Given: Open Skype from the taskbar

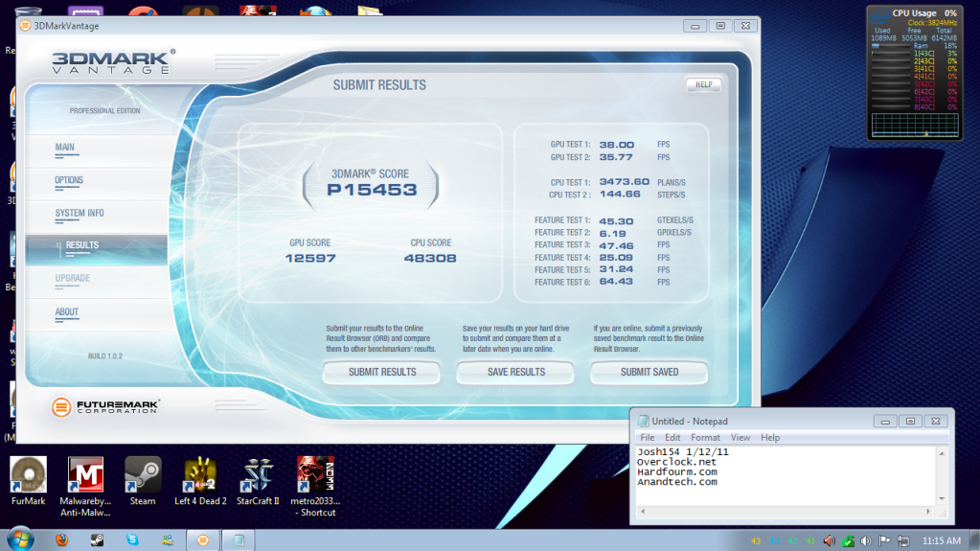Looking at the screenshot, I should [x=132, y=540].
